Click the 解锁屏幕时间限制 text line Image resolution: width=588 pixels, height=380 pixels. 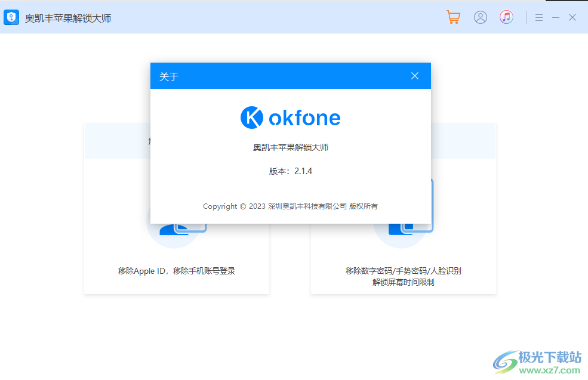coord(403,282)
